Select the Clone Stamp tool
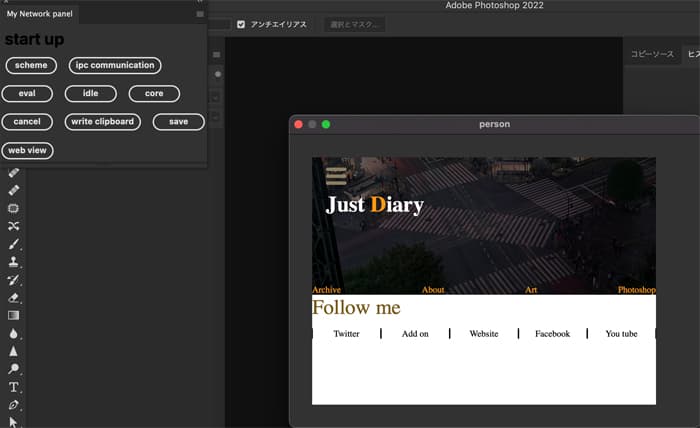 (13, 262)
